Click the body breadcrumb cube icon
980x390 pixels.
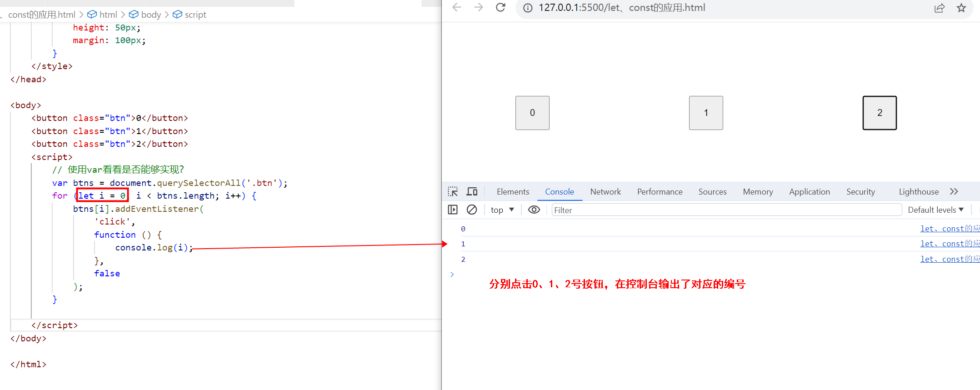pos(134,15)
